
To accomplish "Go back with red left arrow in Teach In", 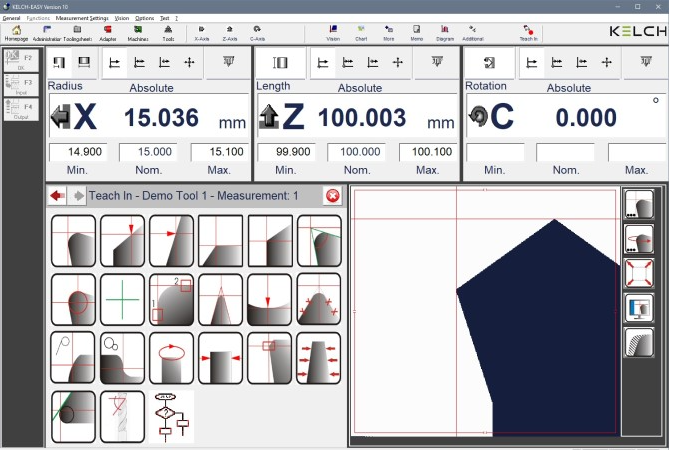I will [57, 196].
